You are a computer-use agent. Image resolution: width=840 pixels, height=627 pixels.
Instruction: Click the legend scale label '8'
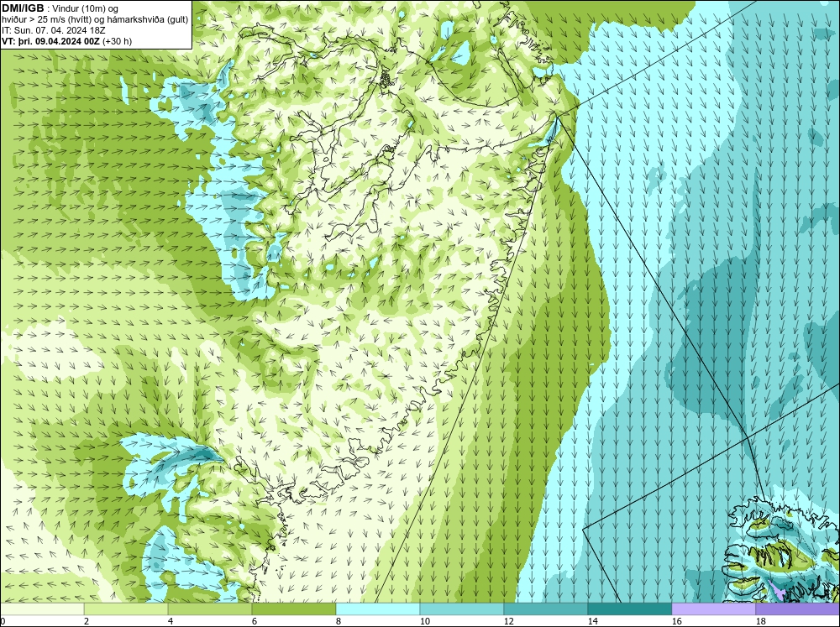pyautogui.click(x=339, y=621)
